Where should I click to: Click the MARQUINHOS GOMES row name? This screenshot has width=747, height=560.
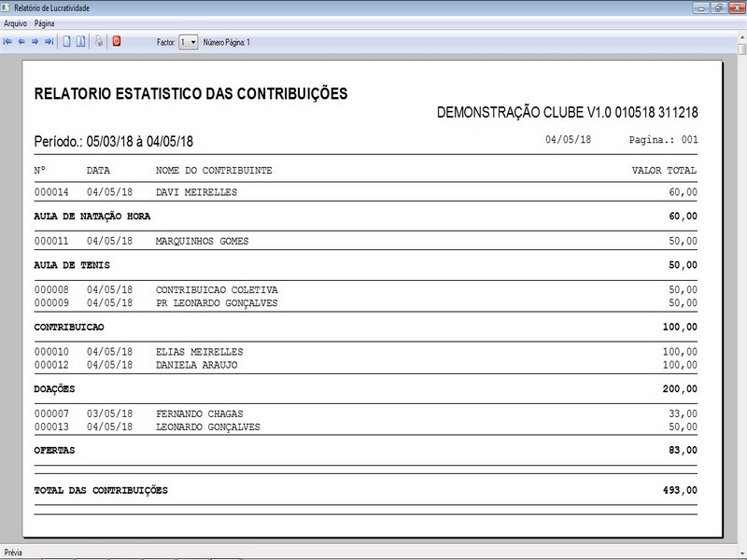tap(202, 242)
